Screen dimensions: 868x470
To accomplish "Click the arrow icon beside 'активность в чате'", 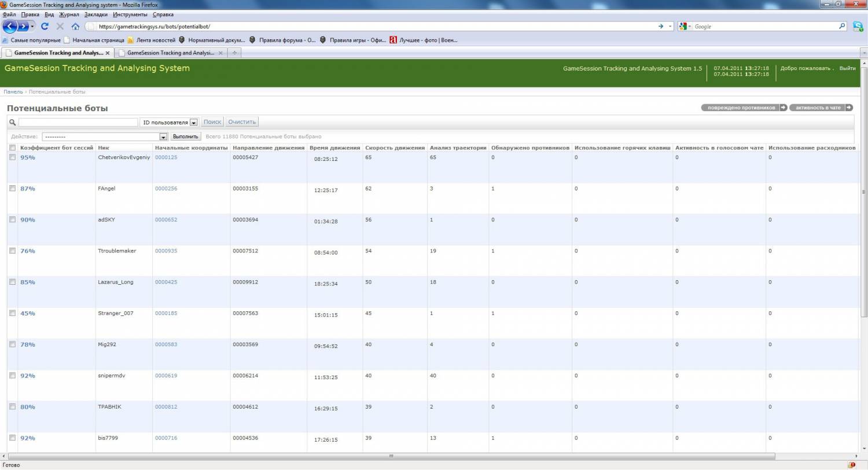I will pyautogui.click(x=849, y=107).
